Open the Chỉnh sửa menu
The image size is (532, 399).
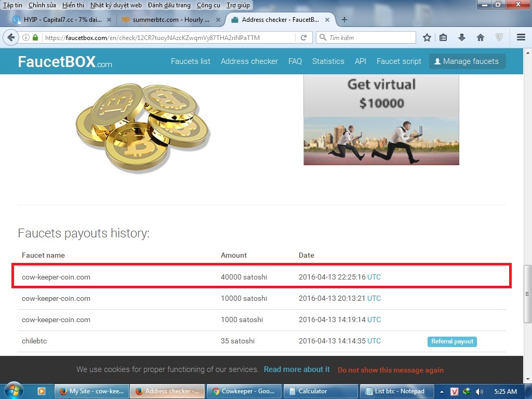point(42,5)
